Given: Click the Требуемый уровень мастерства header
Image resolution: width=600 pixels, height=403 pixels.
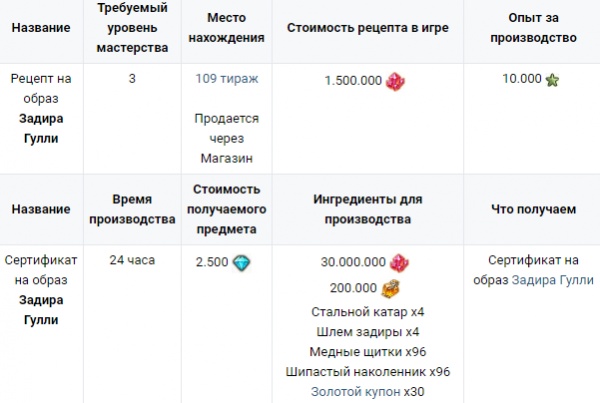Looking at the screenshot, I should pyautogui.click(x=132, y=28).
